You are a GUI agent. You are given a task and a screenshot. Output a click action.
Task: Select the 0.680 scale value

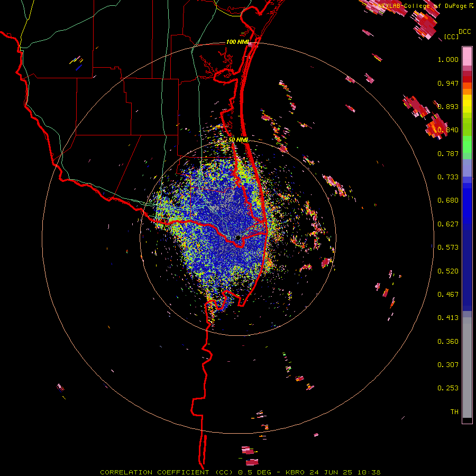[x=448, y=200]
